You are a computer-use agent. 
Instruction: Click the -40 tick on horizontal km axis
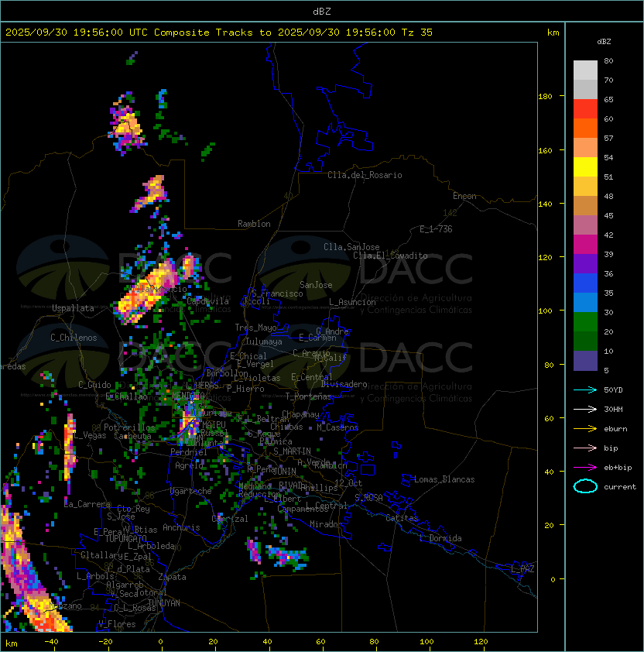(52, 642)
